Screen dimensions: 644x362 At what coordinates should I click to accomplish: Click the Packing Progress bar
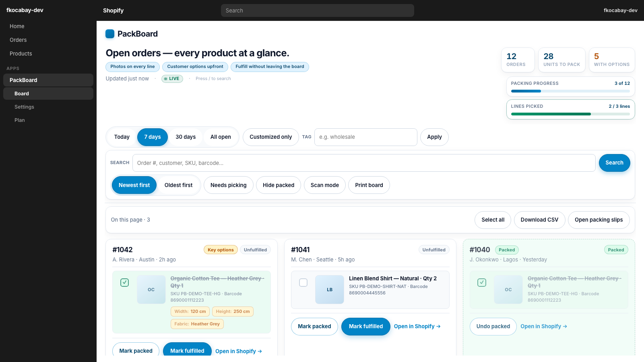tap(571, 91)
